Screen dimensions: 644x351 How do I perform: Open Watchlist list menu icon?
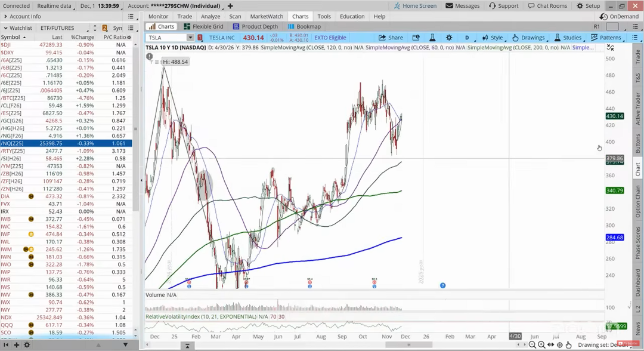pos(131,28)
